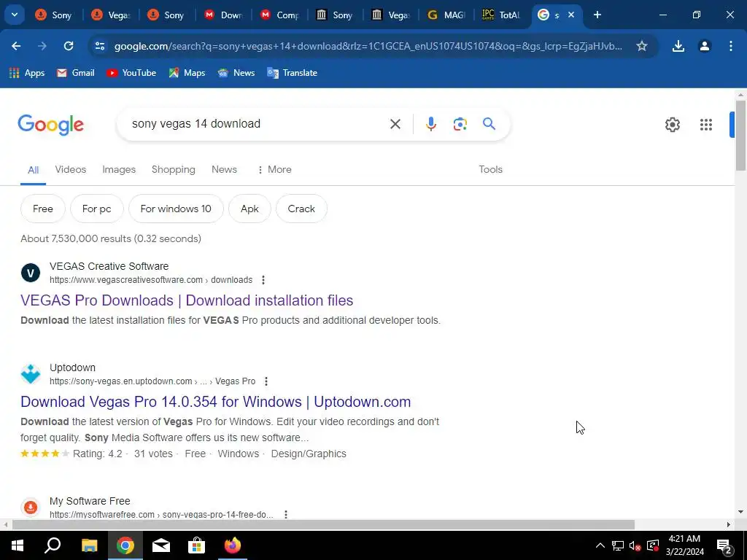The height and width of the screenshot is (560, 747).
Task: Click the vertical scrollbar thumb
Action: click(740, 135)
